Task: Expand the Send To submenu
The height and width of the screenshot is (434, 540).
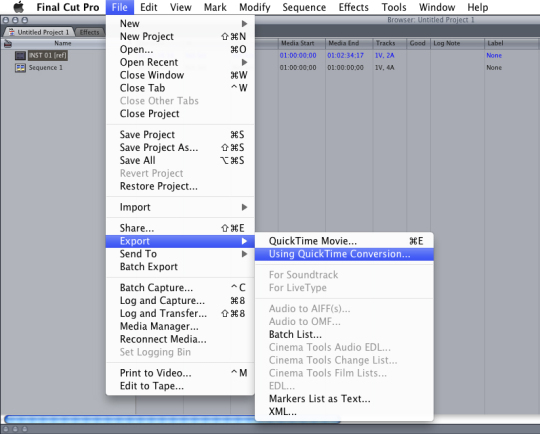Action: pos(180,254)
